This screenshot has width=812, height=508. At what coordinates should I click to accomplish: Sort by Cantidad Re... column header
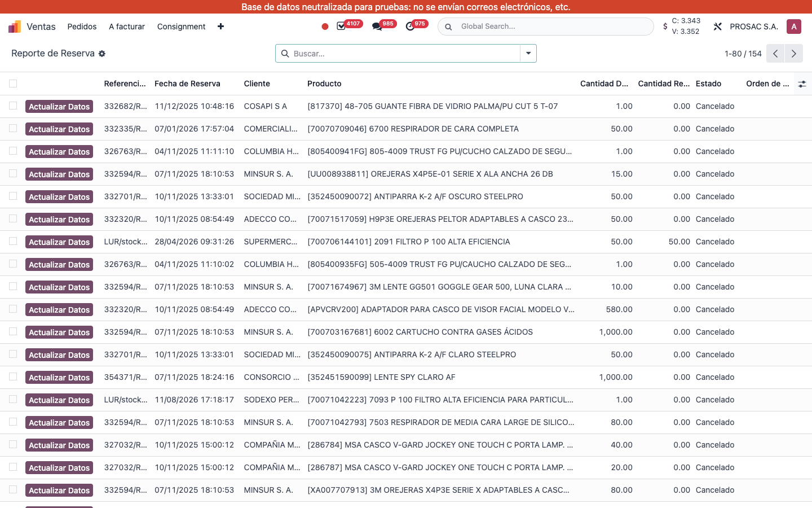664,84
